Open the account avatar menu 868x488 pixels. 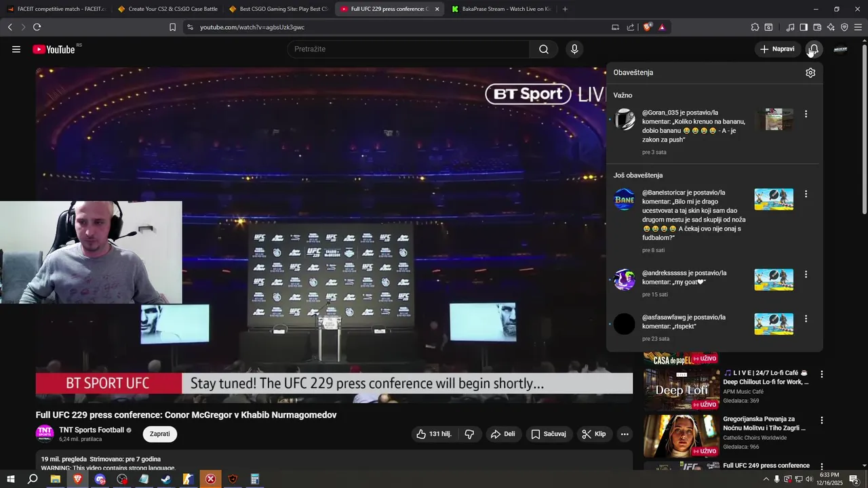[x=840, y=49]
